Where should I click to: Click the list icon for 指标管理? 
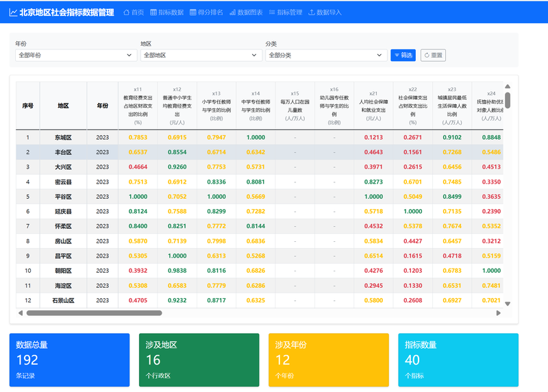pos(272,12)
